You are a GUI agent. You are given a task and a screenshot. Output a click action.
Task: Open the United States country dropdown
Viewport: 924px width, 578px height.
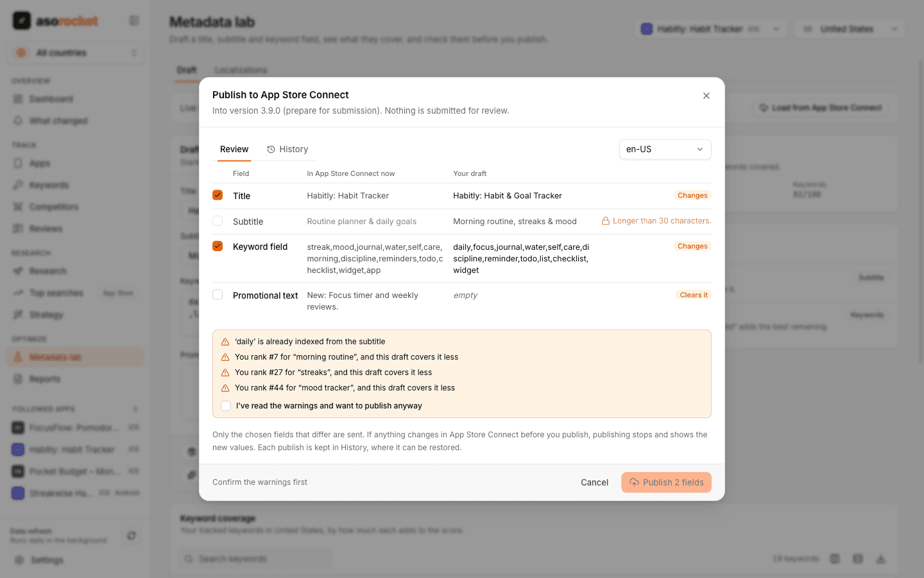(850, 29)
